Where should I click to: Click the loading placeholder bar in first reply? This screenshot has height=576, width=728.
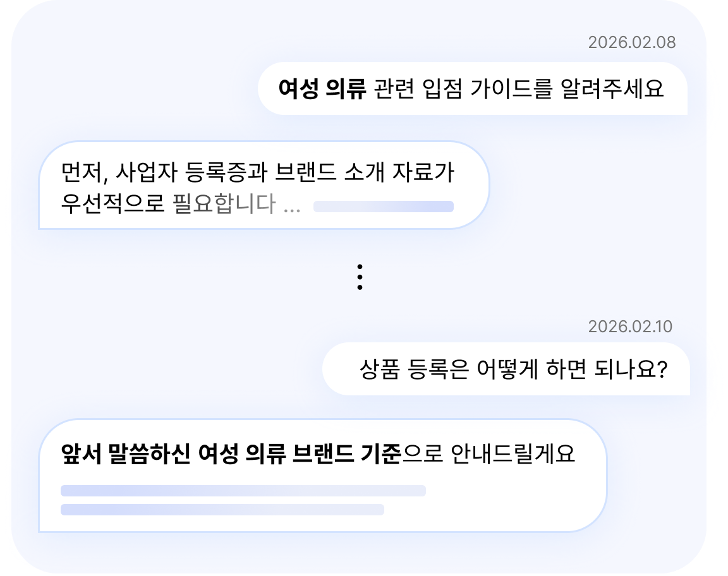(x=384, y=207)
